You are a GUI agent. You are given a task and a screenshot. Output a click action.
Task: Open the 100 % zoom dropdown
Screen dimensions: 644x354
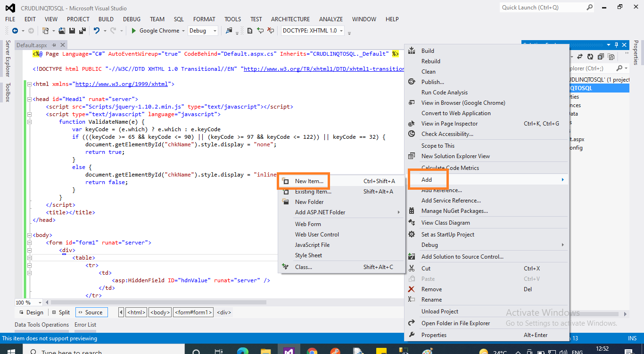point(40,303)
